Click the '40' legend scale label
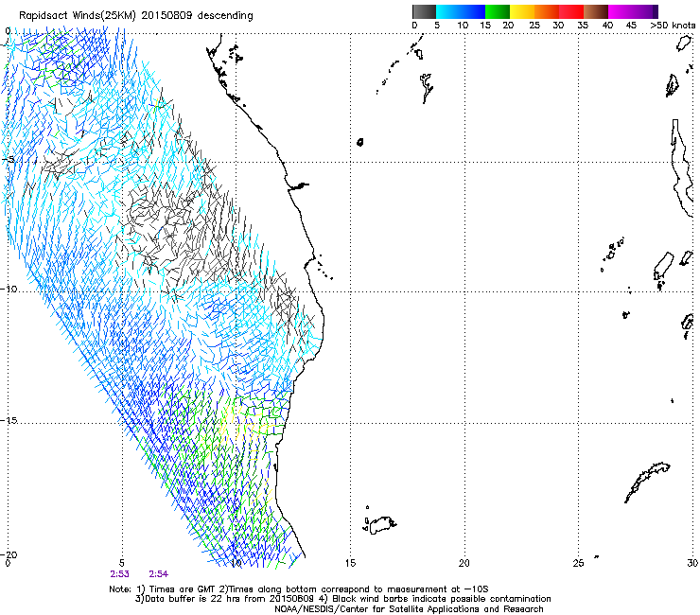 pyautogui.click(x=607, y=26)
